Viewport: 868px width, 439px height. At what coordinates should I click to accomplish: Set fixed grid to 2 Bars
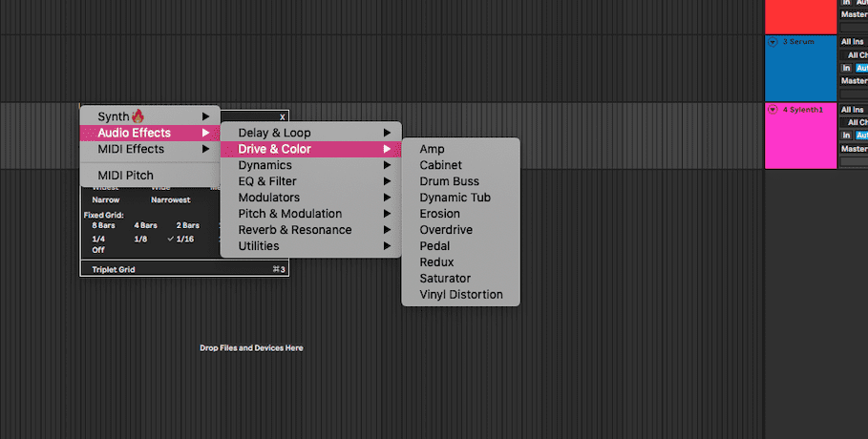188,225
